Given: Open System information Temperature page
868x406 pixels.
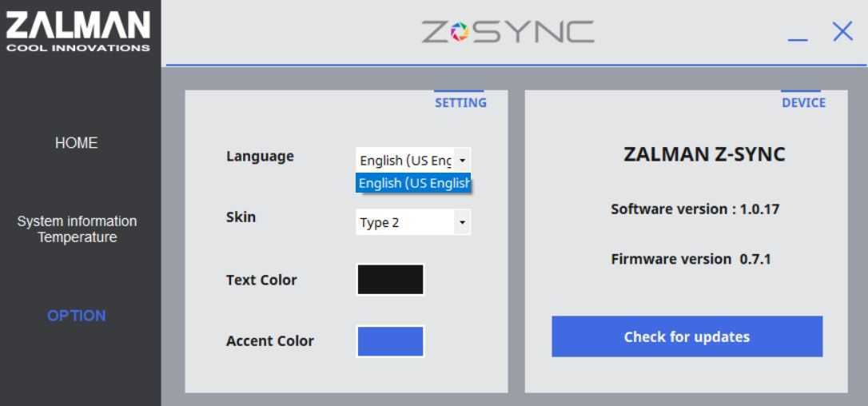Looking at the screenshot, I should point(77,229).
